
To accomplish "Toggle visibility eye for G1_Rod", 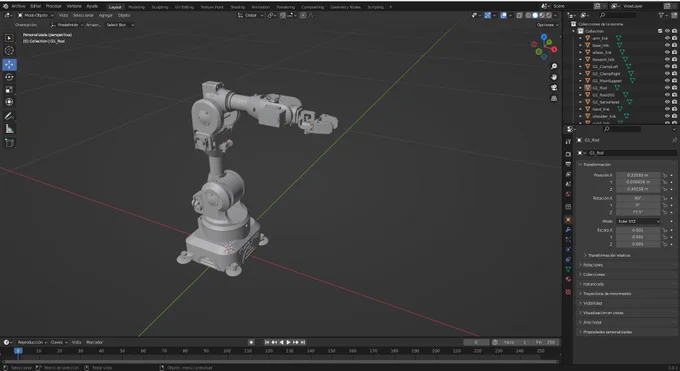I will click(x=667, y=88).
